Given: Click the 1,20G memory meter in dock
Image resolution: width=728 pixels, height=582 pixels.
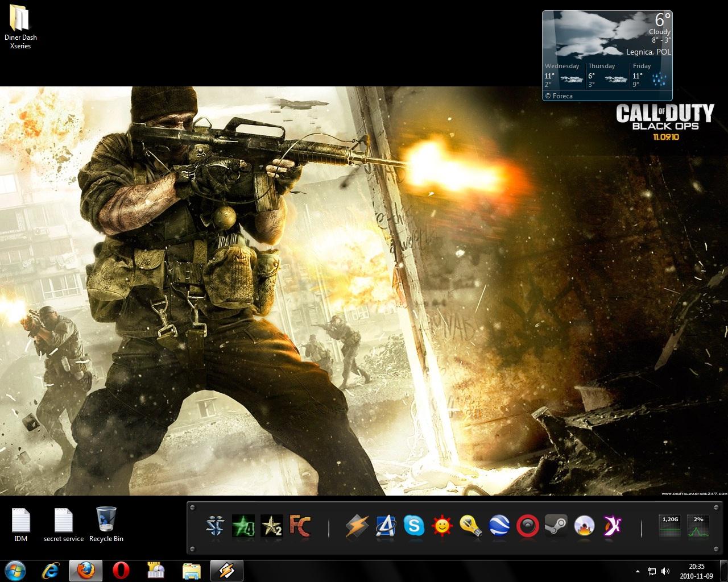Looking at the screenshot, I should click(670, 526).
